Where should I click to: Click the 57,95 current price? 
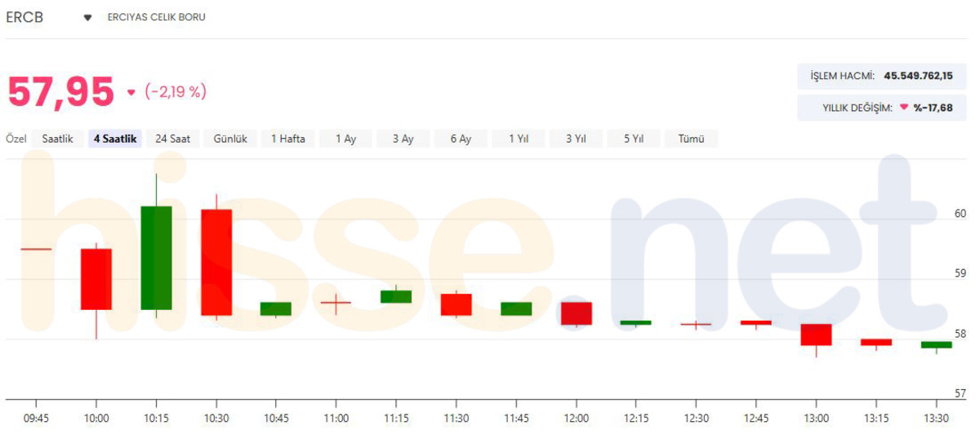(61, 92)
